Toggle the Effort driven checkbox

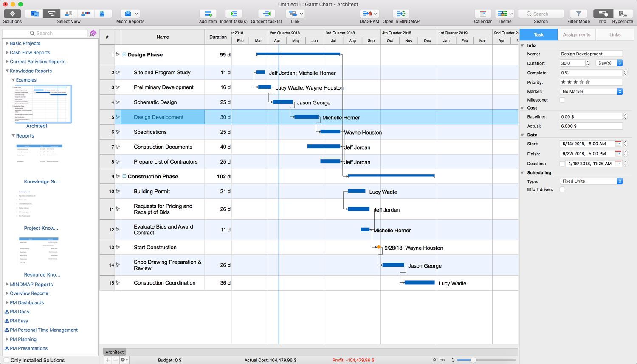click(x=562, y=190)
